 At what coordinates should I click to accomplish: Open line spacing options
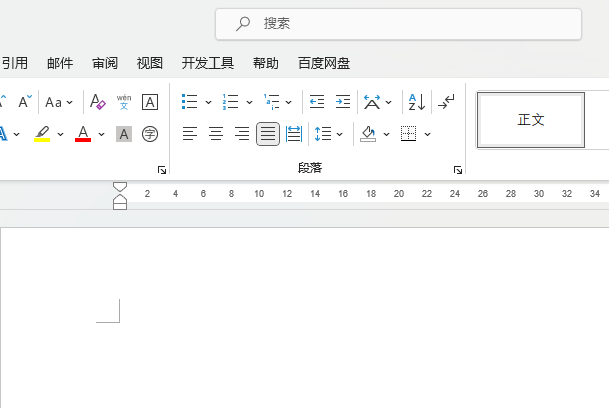coord(323,134)
